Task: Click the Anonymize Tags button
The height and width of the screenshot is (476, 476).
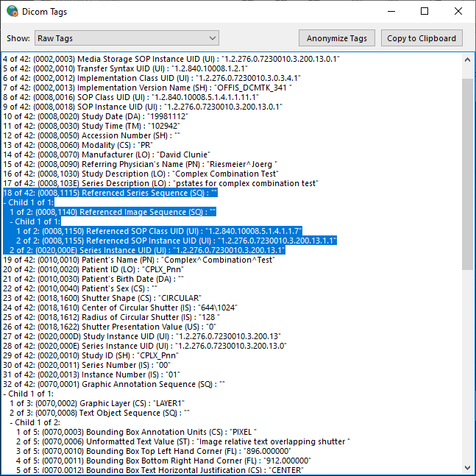Action: (x=337, y=38)
